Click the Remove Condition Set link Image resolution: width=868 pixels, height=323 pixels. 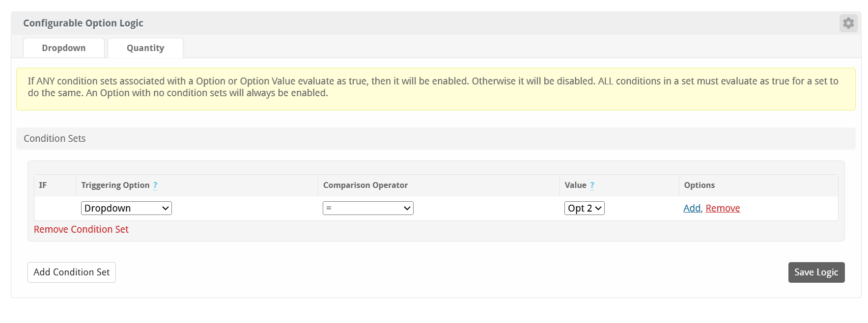click(x=81, y=229)
